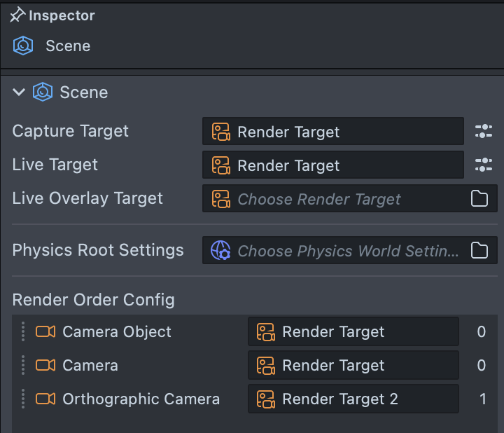504x433 pixels.
Task: Click the Camera Object drag handle
Action: tap(23, 331)
